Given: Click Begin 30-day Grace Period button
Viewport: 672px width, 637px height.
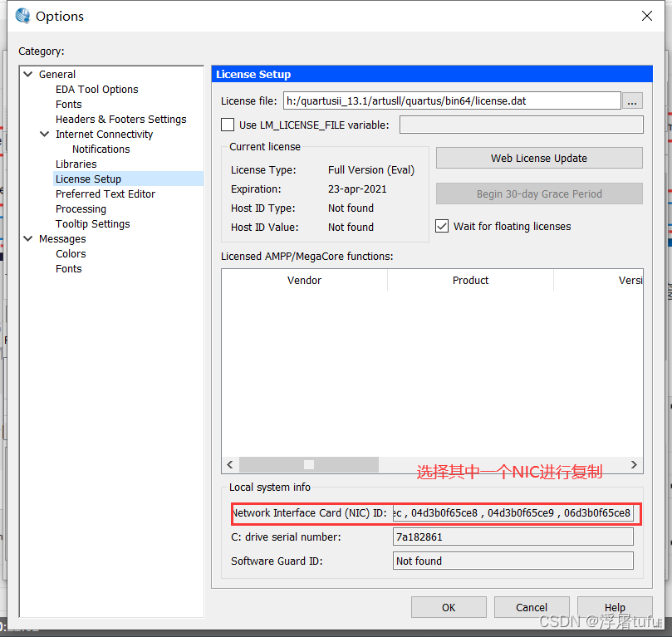Looking at the screenshot, I should click(539, 194).
